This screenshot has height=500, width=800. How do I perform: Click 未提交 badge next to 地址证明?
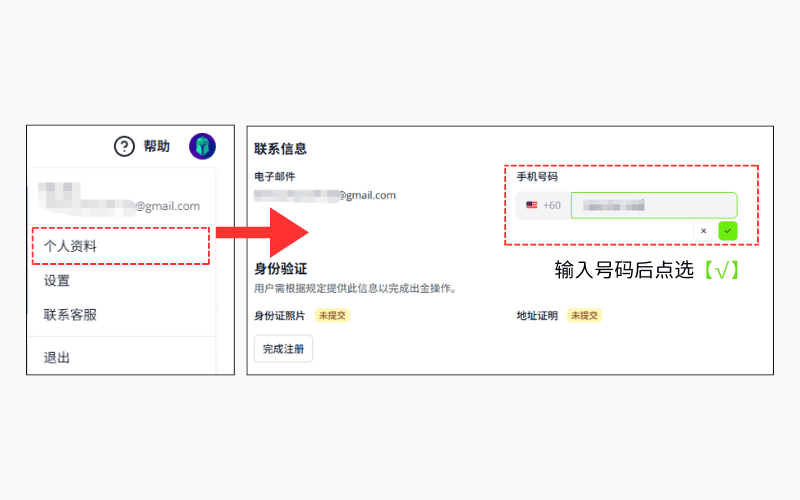(584, 316)
